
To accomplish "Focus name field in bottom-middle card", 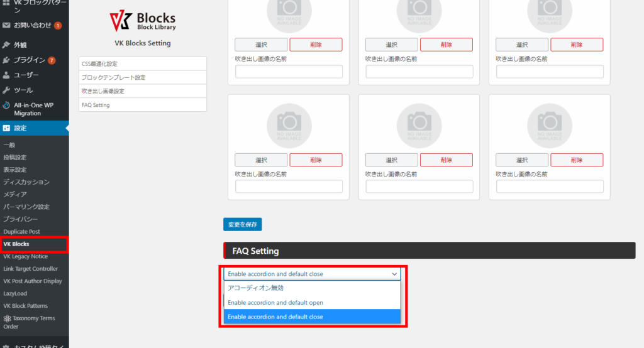I will [419, 187].
